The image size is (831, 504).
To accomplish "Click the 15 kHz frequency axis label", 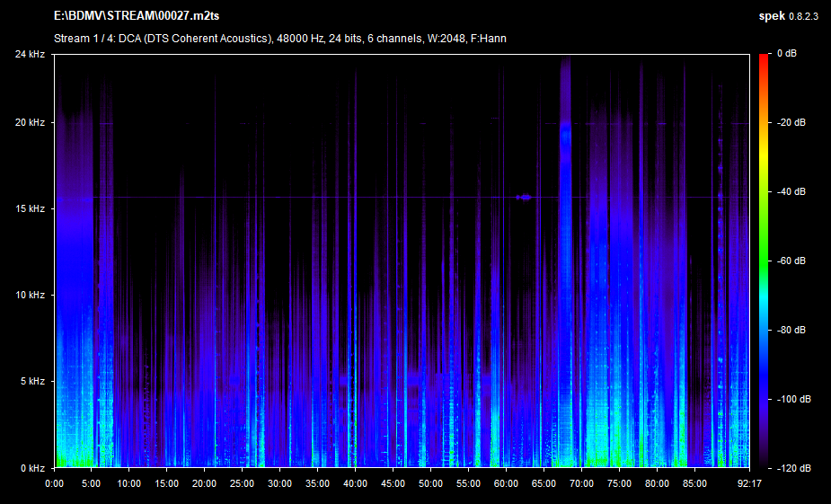I will coord(33,208).
